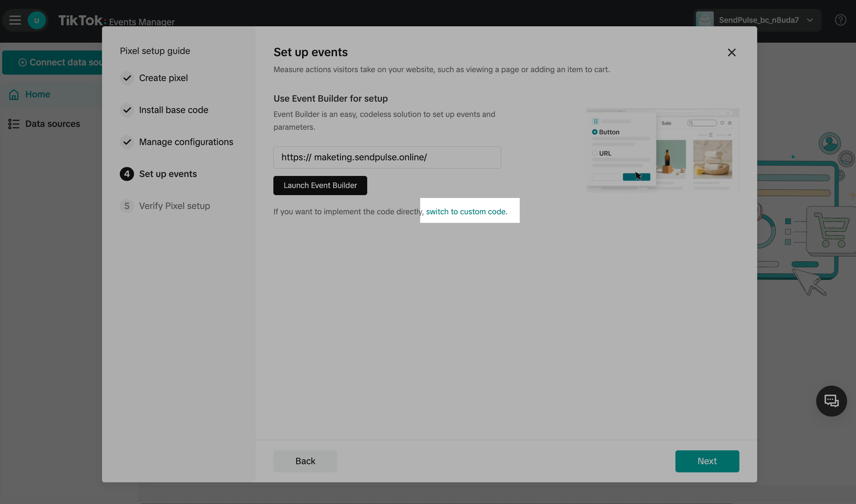Open the chat support bubble icon
Image resolution: width=856 pixels, height=504 pixels.
[x=831, y=401]
